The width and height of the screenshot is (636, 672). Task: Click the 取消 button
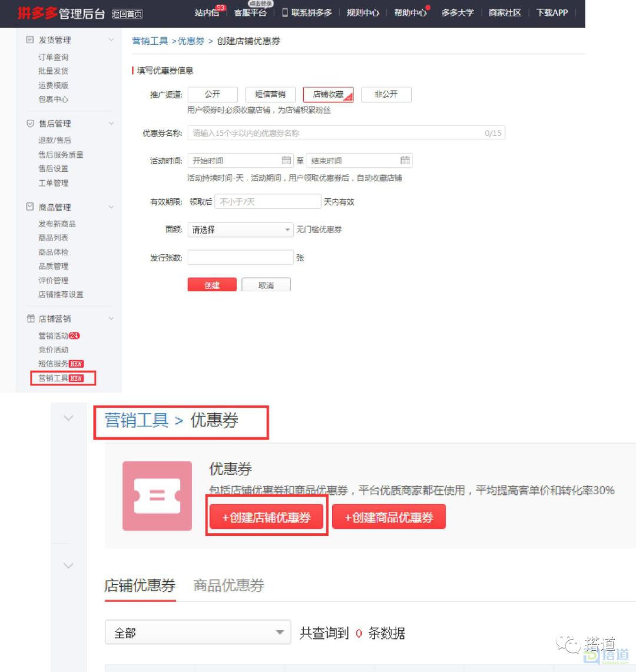coord(266,285)
